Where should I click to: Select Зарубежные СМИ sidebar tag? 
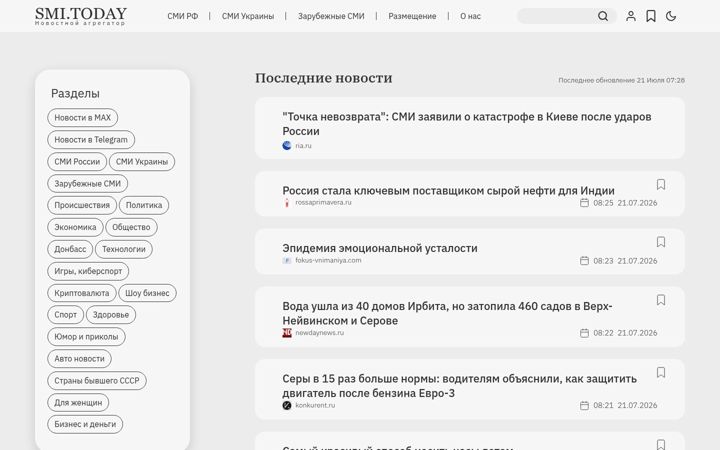coord(88,184)
